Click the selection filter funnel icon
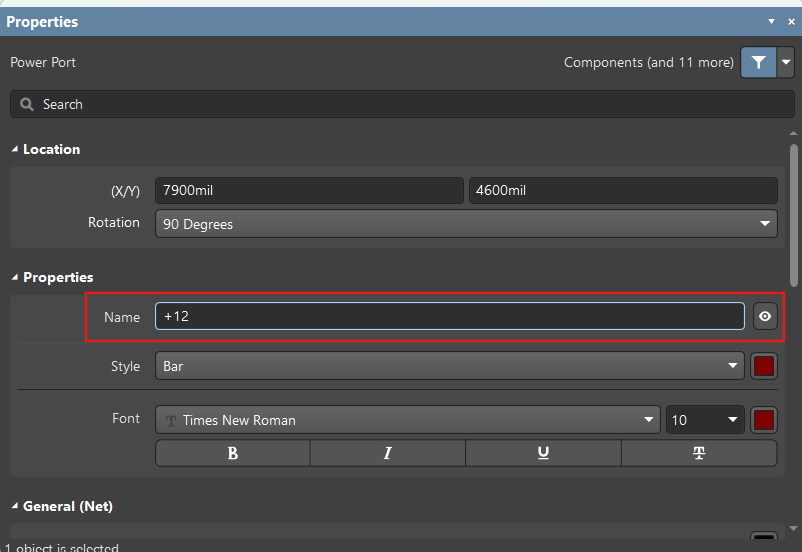The height and width of the screenshot is (552, 802). 759,62
